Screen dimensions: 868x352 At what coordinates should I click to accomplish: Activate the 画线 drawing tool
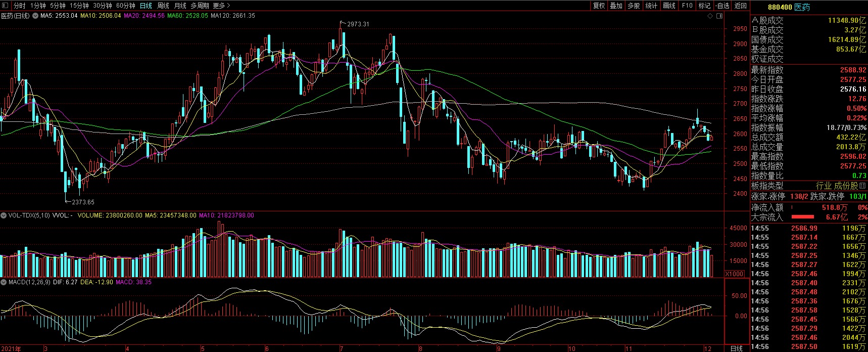click(669, 6)
